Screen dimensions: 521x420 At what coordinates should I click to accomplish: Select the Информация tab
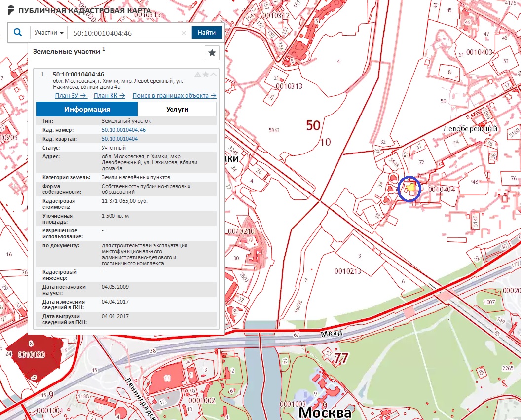pos(87,109)
